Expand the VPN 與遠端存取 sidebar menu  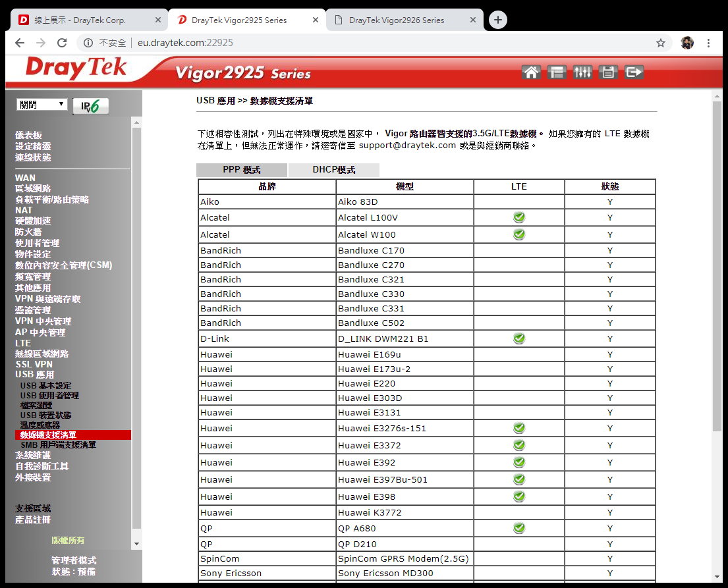click(x=47, y=299)
